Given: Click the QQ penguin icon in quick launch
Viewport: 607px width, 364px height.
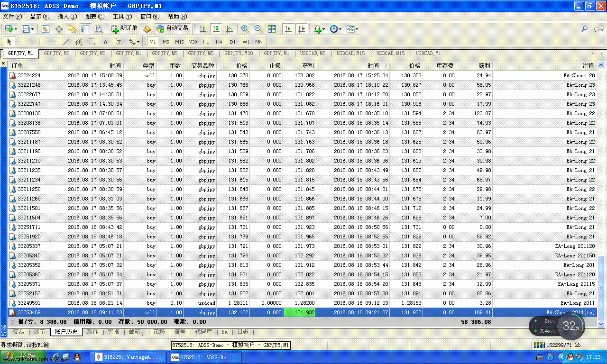Looking at the screenshot, I should tap(77, 357).
